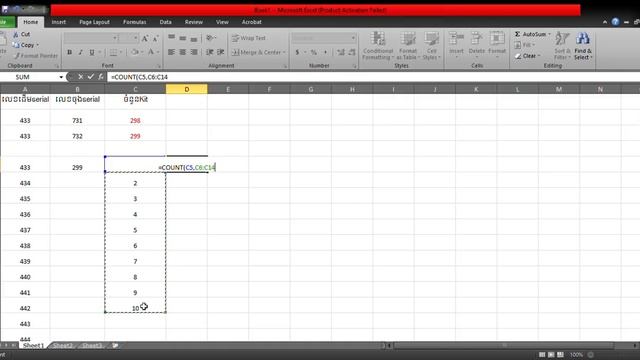Switch to the Review tab
The height and width of the screenshot is (360, 640).
pyautogui.click(x=193, y=22)
